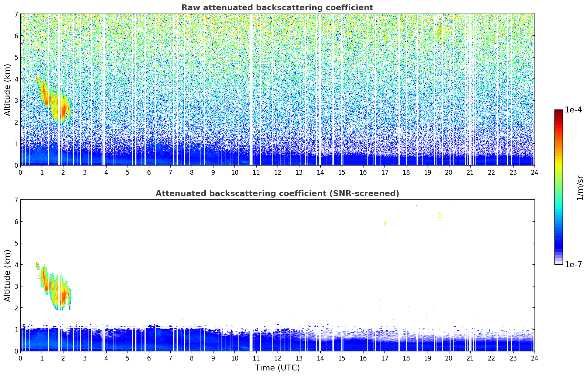Click the hour 12 tick label under the top plot
This screenshot has width=588, height=376.
[x=277, y=173]
